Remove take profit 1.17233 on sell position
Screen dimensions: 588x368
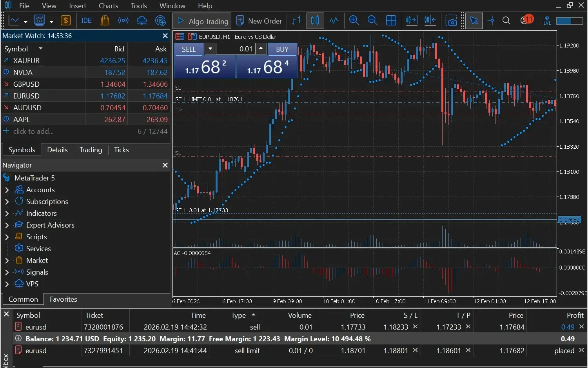tap(468, 327)
